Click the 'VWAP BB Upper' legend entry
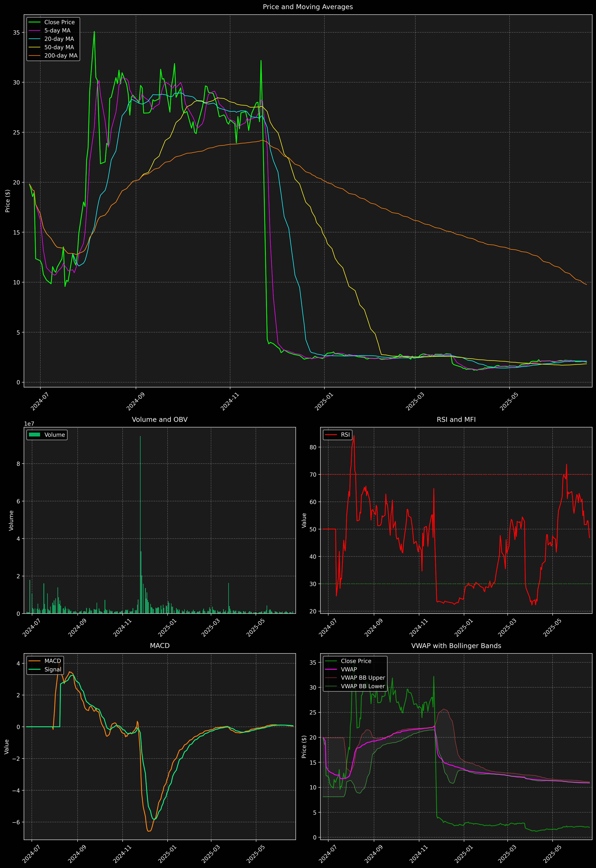 pyautogui.click(x=355, y=678)
